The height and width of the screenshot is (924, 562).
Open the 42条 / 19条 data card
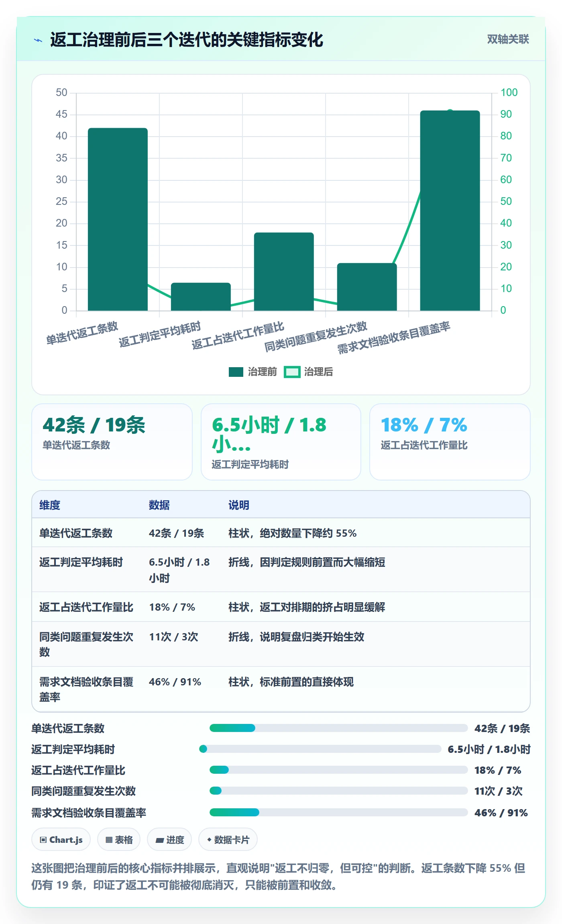pos(112,442)
